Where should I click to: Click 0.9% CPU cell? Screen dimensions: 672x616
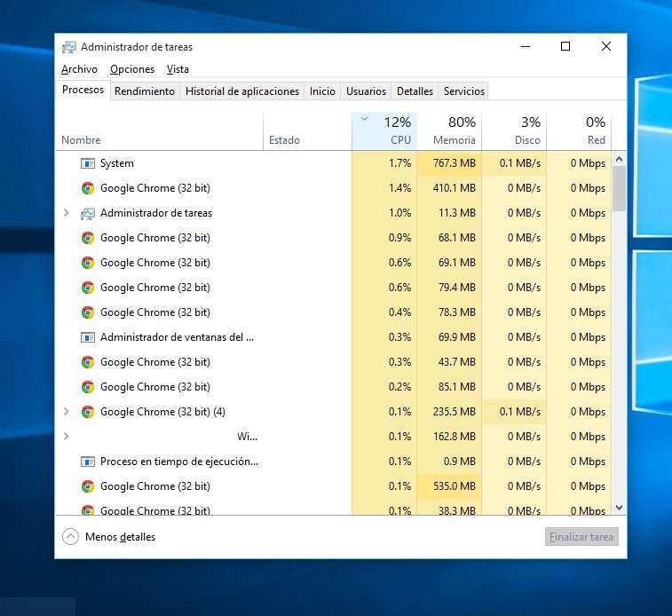point(384,238)
